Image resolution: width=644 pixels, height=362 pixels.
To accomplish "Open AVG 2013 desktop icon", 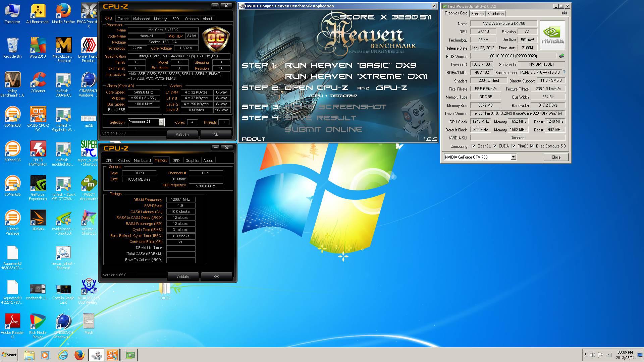I will (x=38, y=48).
